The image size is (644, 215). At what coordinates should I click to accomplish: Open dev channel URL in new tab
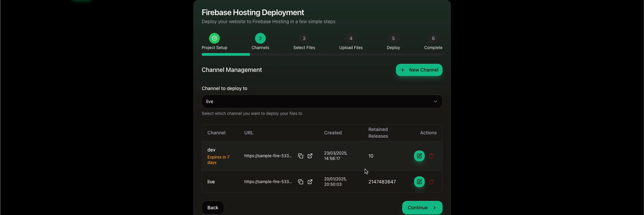(x=310, y=156)
